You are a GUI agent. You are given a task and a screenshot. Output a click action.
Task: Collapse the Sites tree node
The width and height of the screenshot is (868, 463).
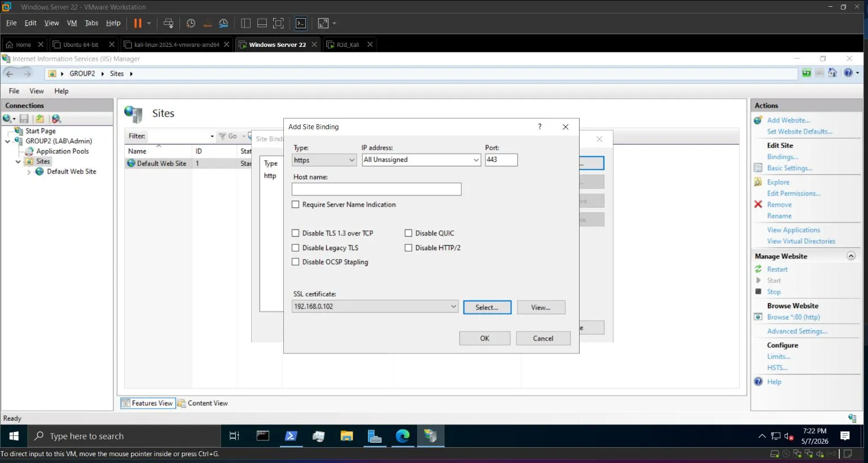point(18,161)
